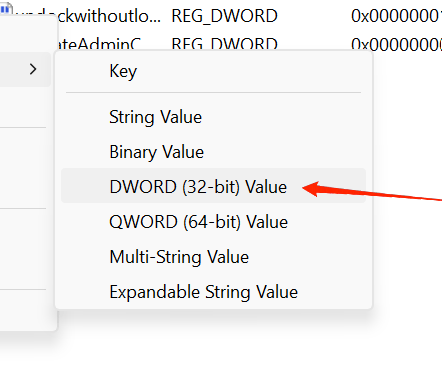Click the separator line beneath Key

[213, 93]
